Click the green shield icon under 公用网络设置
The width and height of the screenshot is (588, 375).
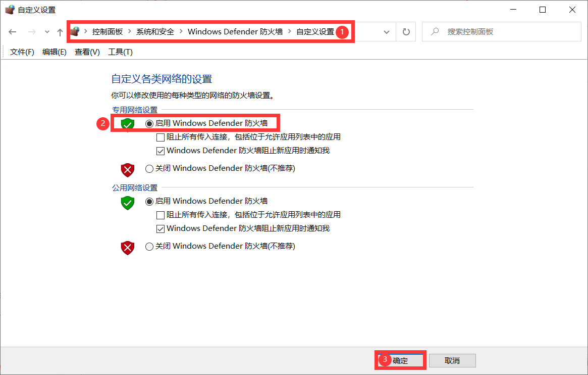pos(128,203)
